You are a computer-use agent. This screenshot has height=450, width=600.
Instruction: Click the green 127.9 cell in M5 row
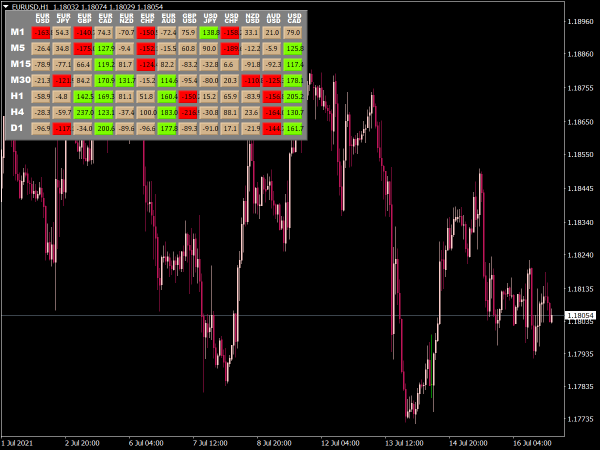[x=104, y=49]
